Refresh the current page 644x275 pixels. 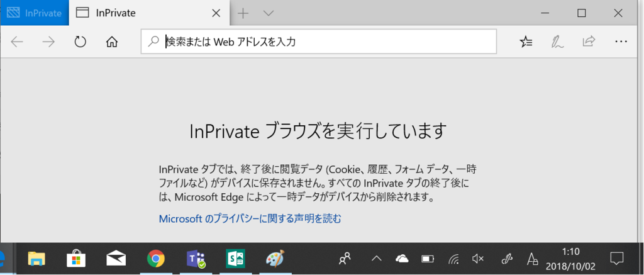coord(80,42)
